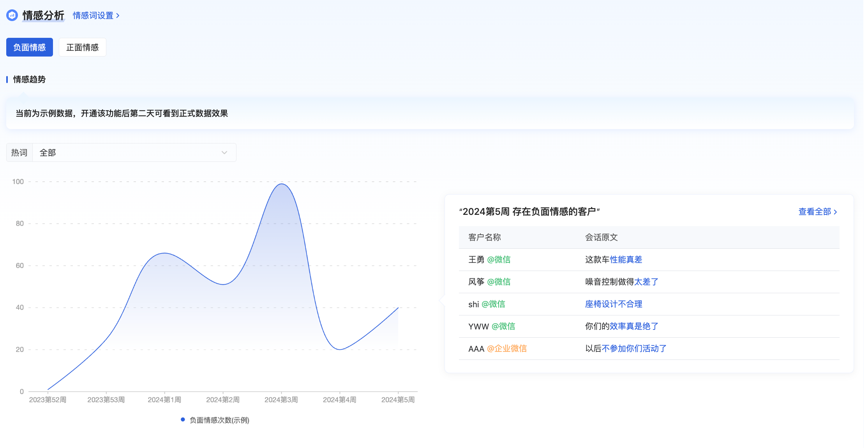The height and width of the screenshot is (448, 868).
Task: Select the 2024第1周 axis label
Action: click(x=164, y=400)
